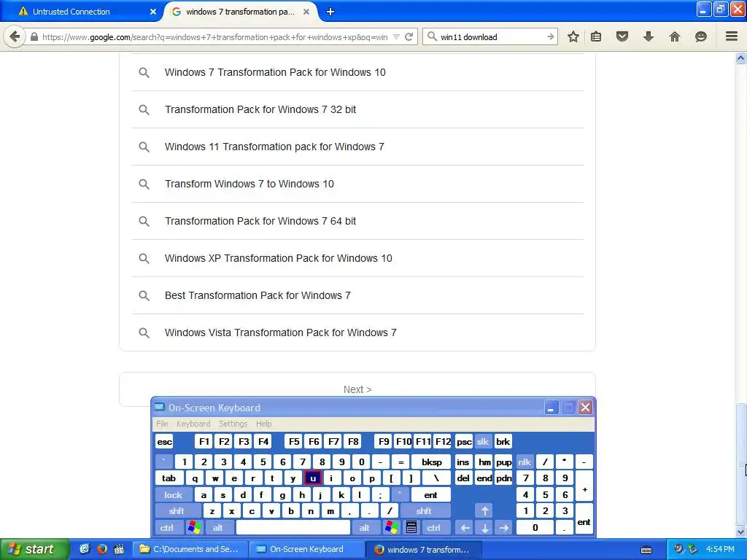Switch to the Untrusted Connection tab
Screen dimensions: 747x560
pyautogui.click(x=81, y=12)
